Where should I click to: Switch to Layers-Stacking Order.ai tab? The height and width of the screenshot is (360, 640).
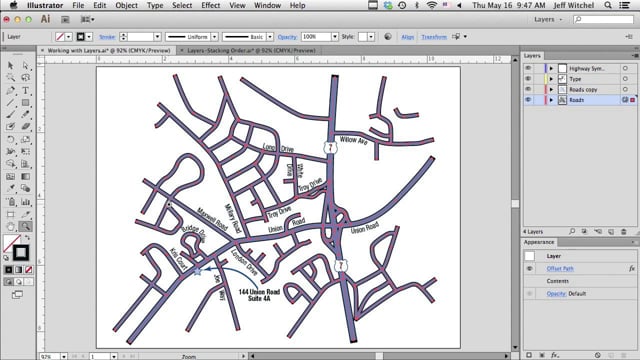pyautogui.click(x=251, y=51)
